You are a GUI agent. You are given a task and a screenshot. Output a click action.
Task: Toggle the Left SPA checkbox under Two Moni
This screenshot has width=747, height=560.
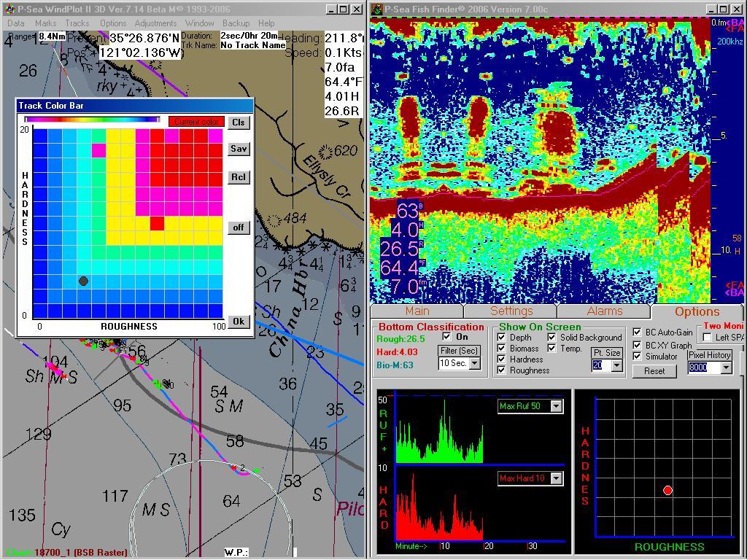pyautogui.click(x=708, y=337)
